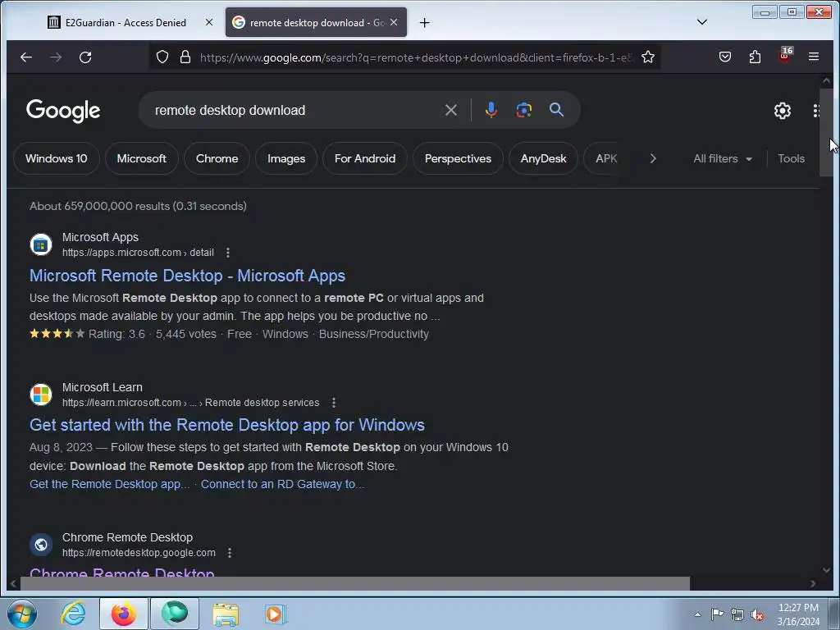The image size is (840, 630).
Task: Filter results by Chrome
Action: click(217, 158)
